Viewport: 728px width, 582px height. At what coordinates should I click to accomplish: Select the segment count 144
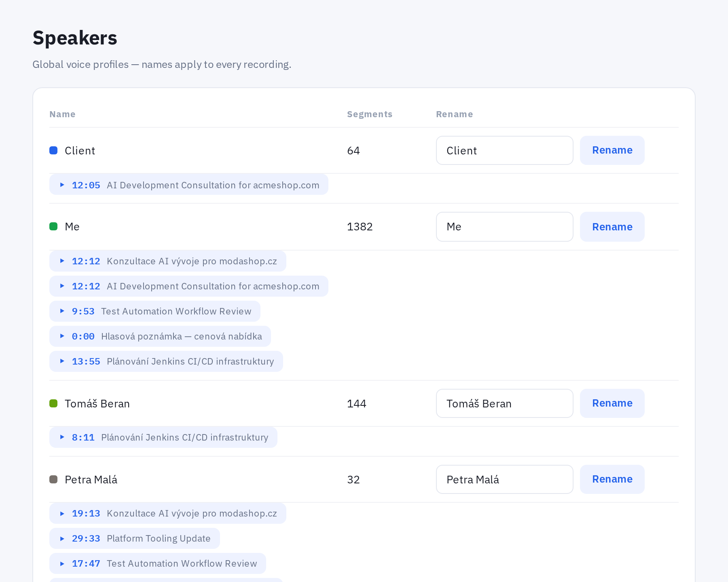pos(356,403)
